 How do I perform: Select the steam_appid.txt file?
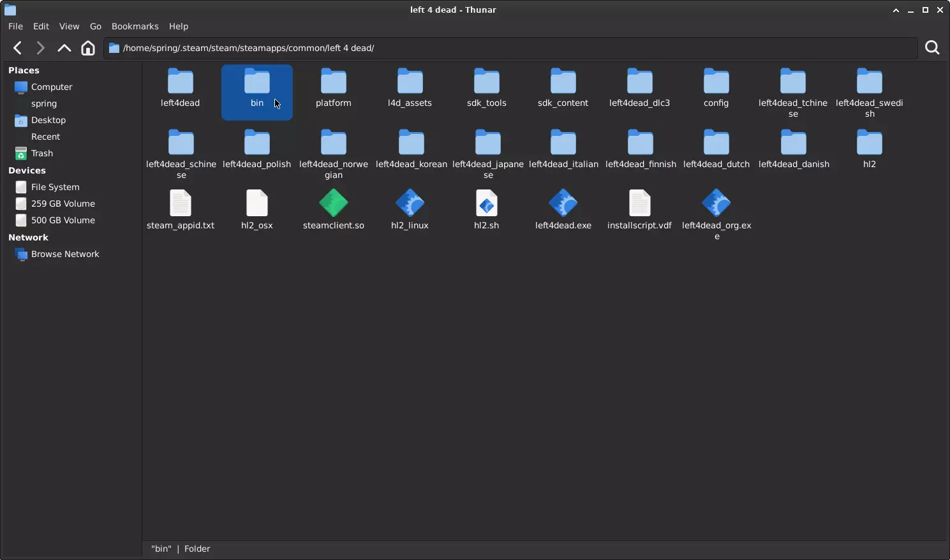click(181, 210)
